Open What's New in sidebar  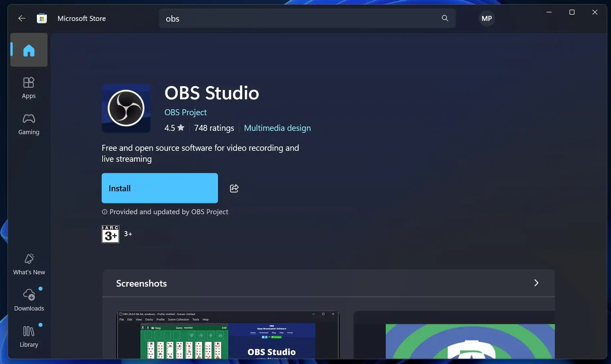point(29,264)
